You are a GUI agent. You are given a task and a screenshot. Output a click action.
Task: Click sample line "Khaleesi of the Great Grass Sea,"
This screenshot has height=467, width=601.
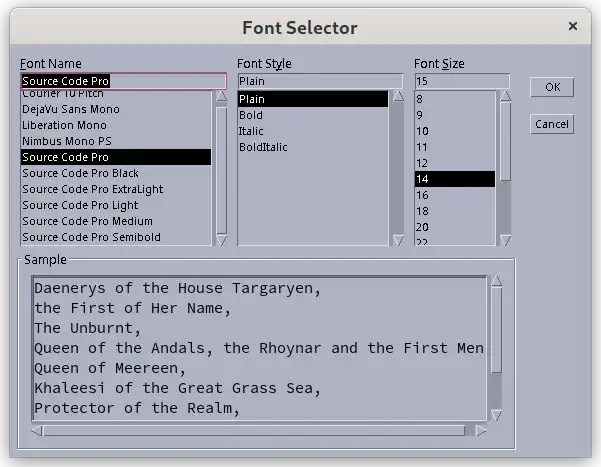177,388
